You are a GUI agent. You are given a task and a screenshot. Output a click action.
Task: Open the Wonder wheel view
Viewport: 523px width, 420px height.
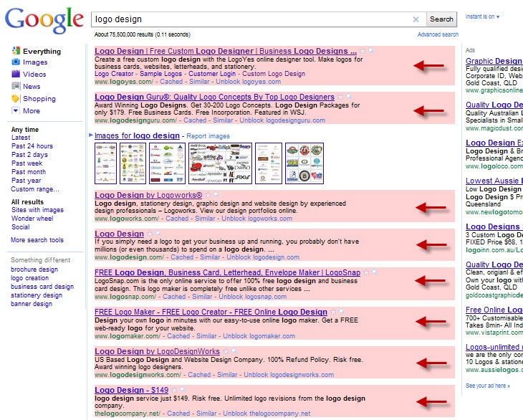[32, 219]
